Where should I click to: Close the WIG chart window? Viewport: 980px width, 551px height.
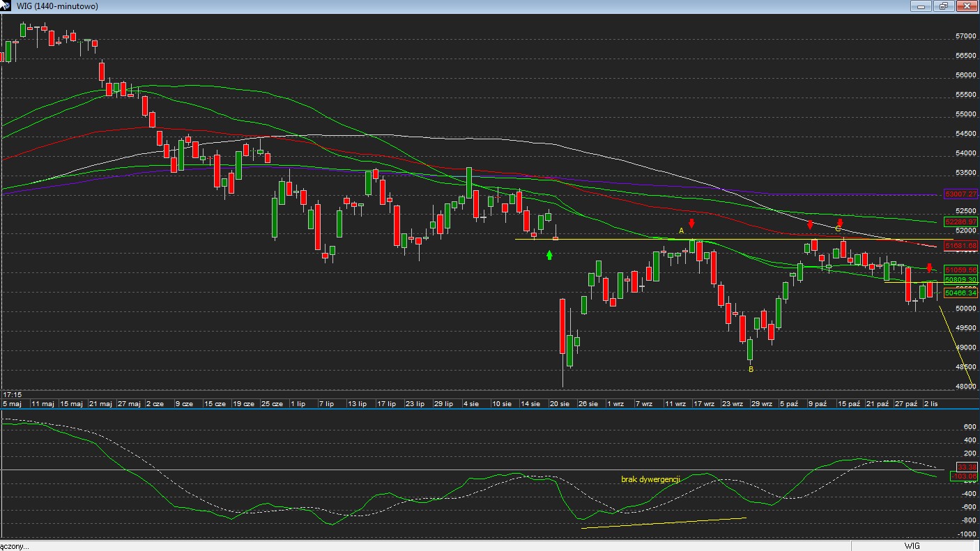click(x=967, y=6)
